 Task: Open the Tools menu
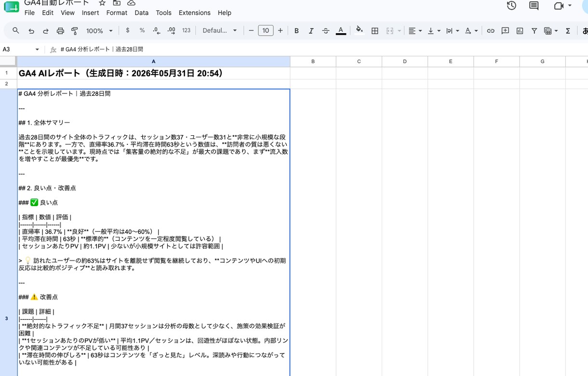[163, 13]
